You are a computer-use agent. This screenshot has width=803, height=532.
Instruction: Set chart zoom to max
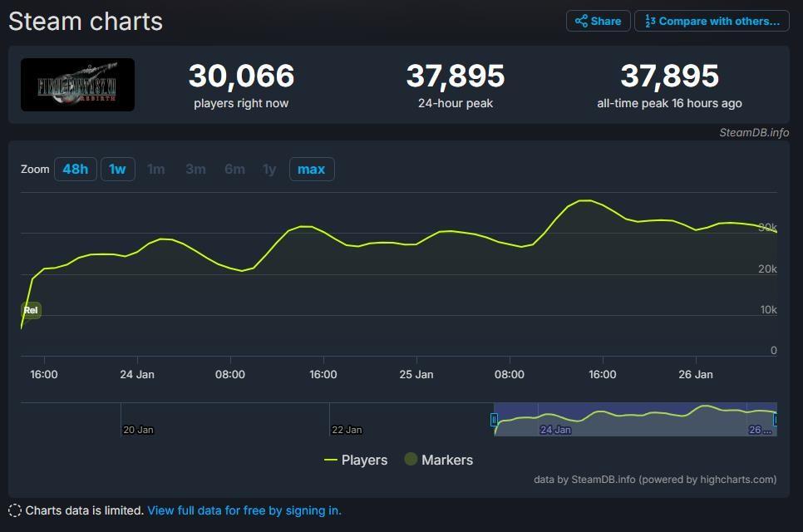[312, 169]
